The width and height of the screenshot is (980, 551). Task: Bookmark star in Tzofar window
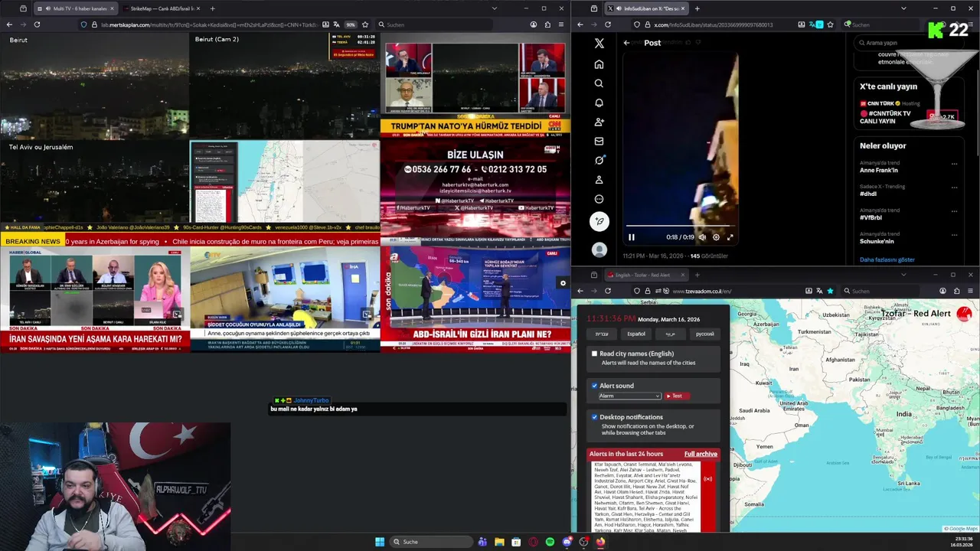[x=830, y=291]
